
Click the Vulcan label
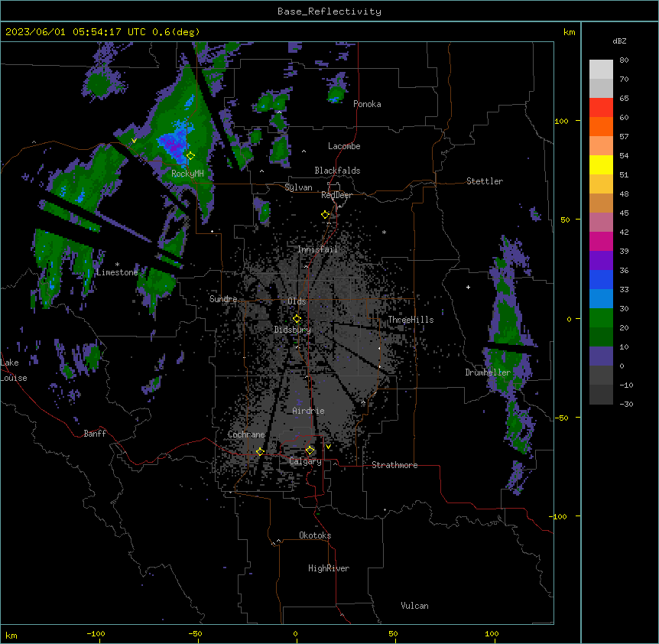[x=415, y=606]
